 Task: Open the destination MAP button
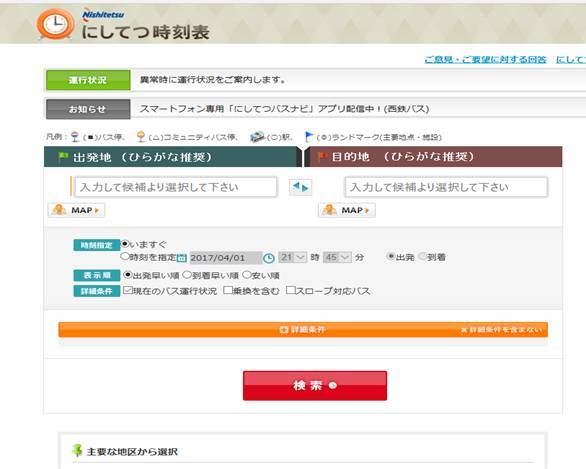tap(347, 210)
